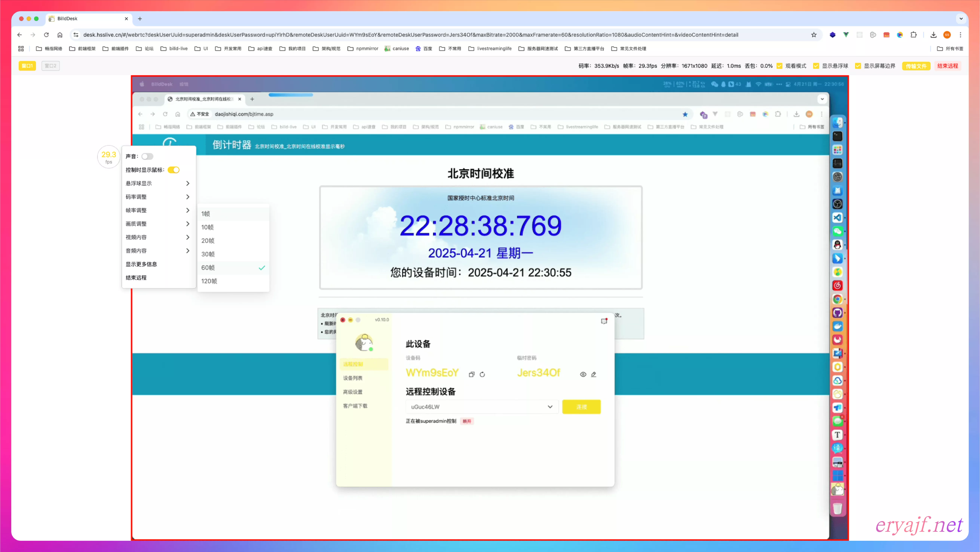Toggle temporary password visibility eye
980x552 pixels.
pos(583,374)
